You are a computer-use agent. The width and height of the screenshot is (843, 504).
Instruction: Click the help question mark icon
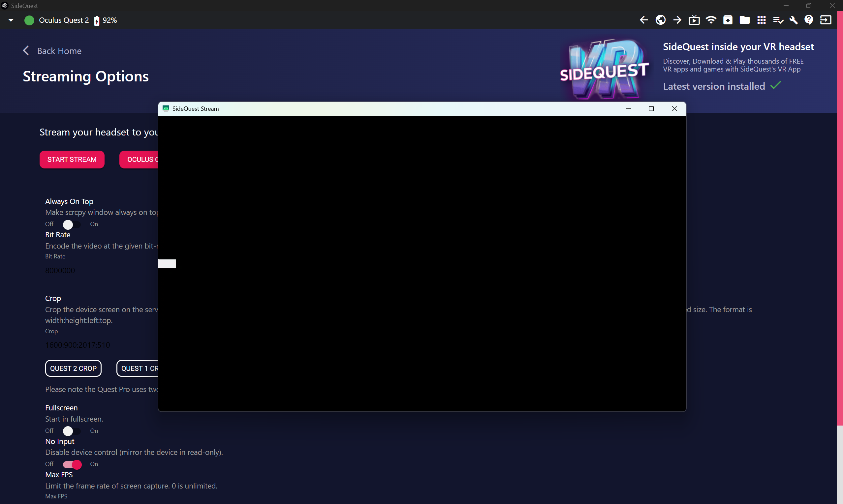coord(809,20)
